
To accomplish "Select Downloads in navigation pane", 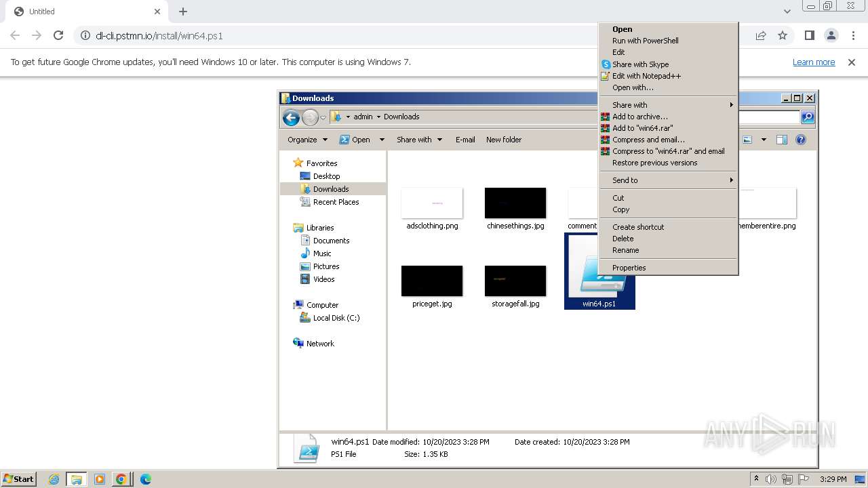I will point(331,189).
